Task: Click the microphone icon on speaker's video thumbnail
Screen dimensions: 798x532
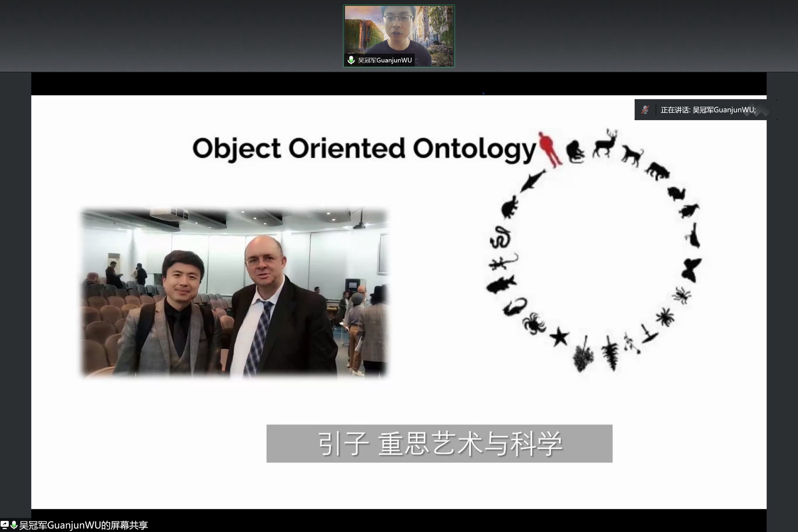Action: 351,60
